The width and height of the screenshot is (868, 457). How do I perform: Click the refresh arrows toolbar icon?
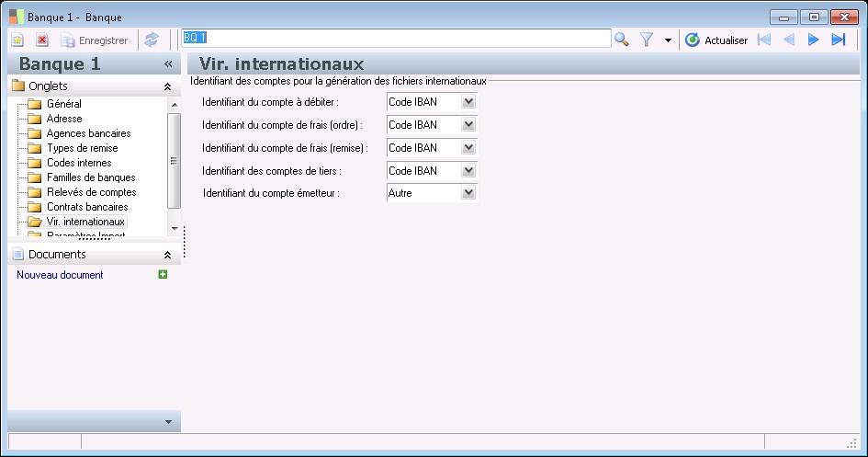152,40
